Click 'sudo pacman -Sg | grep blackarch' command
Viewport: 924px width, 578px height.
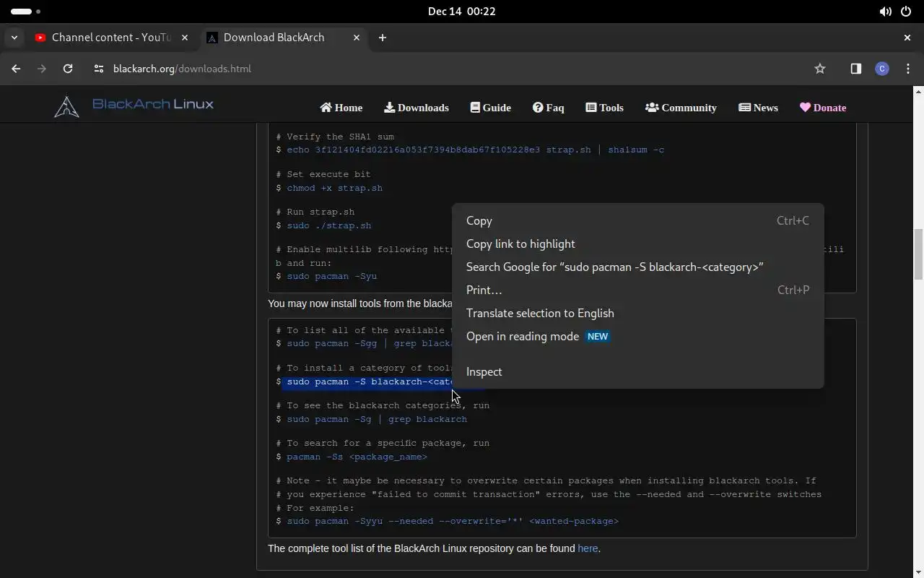click(377, 419)
